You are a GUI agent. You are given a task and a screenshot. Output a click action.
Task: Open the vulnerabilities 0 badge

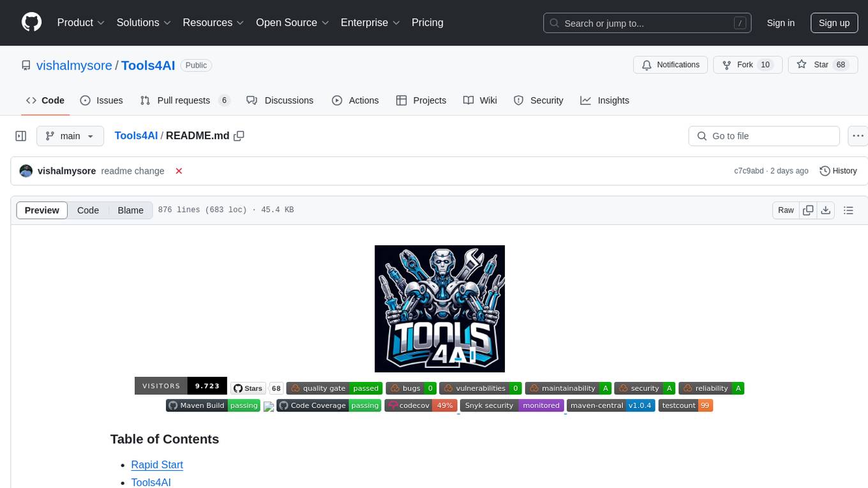click(x=481, y=388)
